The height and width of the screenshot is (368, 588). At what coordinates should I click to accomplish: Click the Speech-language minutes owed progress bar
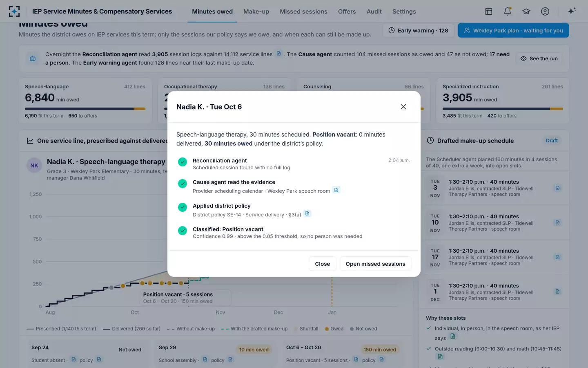click(x=85, y=109)
